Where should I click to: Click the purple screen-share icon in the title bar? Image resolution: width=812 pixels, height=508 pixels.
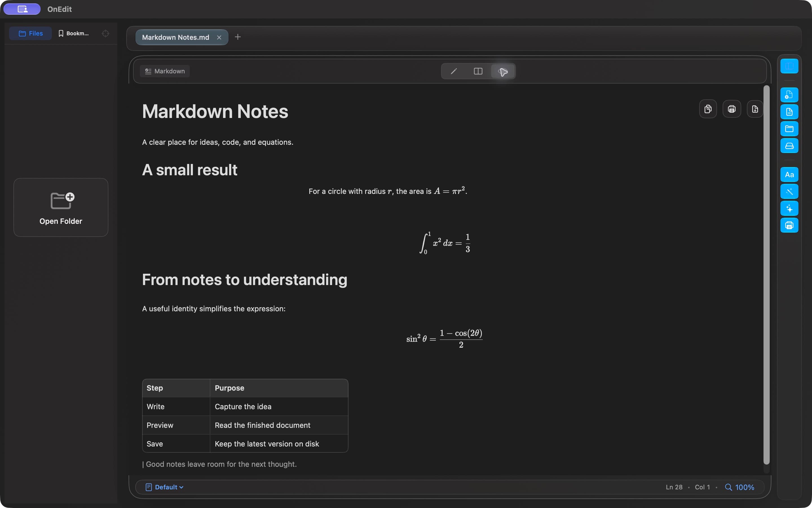tap(22, 9)
